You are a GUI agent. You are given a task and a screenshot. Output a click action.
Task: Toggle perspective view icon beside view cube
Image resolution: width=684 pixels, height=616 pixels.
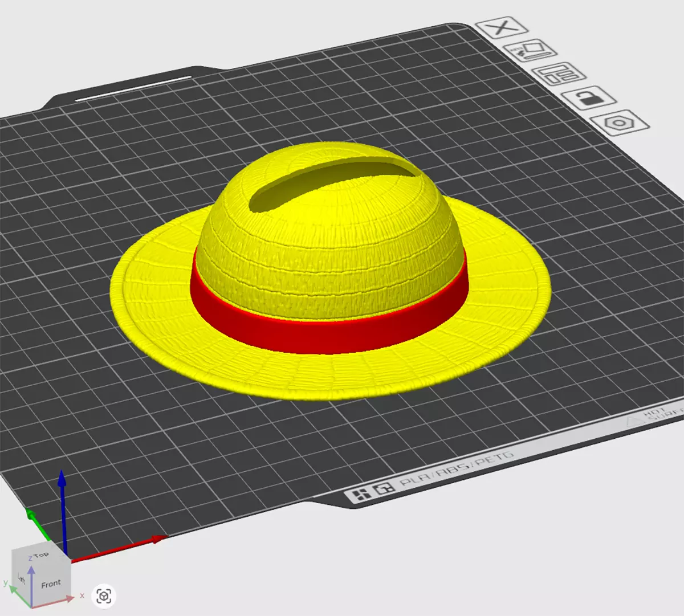point(104,596)
